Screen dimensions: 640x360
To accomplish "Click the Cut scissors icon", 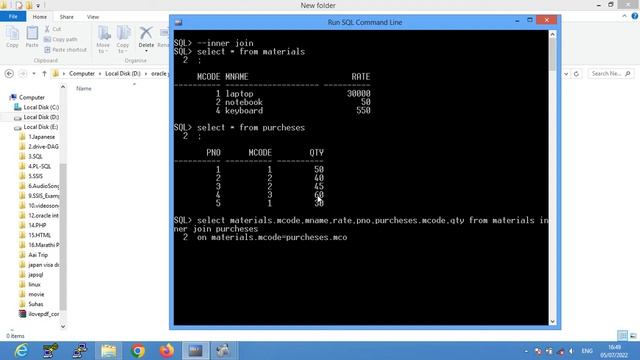I will coord(47,29).
